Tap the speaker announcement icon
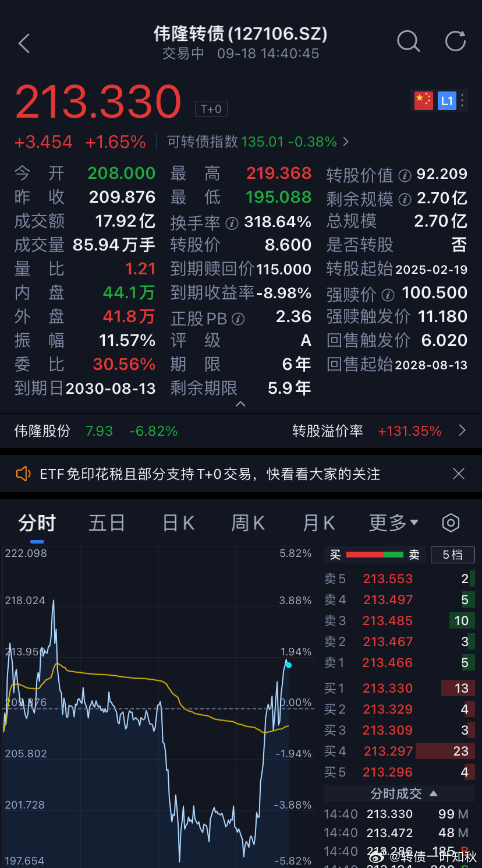Image resolution: width=482 pixels, height=868 pixels. pos(23,474)
